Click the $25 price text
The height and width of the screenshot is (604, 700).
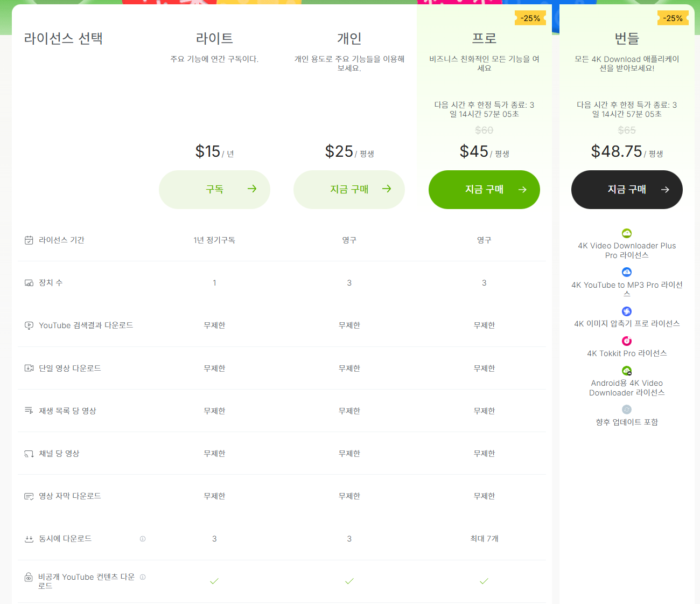pyautogui.click(x=339, y=151)
